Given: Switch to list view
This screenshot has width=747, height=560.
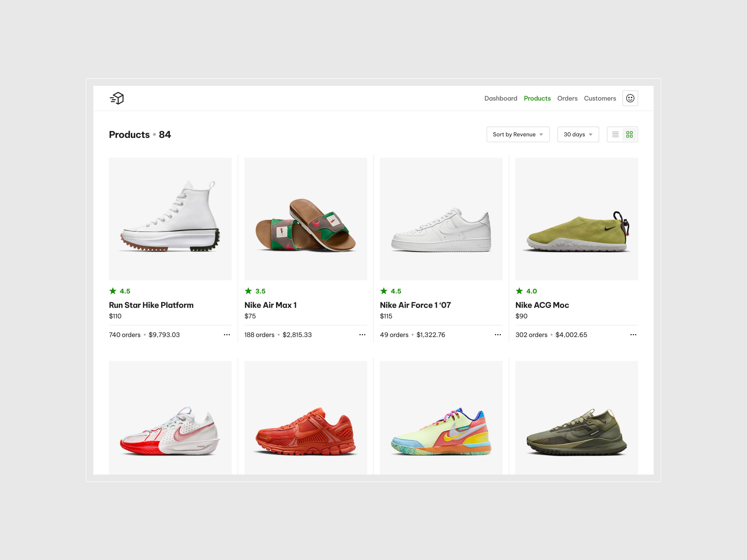Looking at the screenshot, I should [x=615, y=134].
